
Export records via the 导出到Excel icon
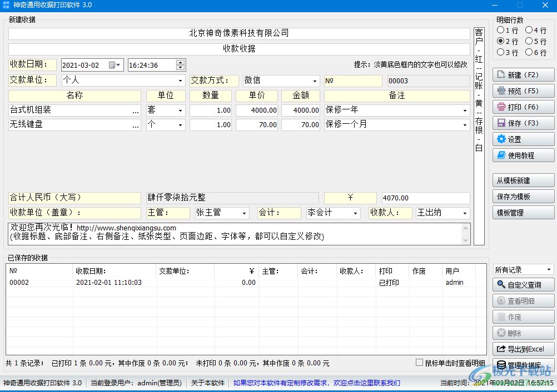(x=523, y=349)
